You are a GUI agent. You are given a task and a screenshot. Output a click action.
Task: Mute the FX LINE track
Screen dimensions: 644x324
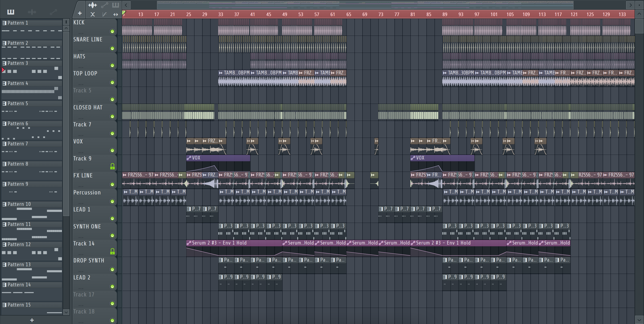112,185
